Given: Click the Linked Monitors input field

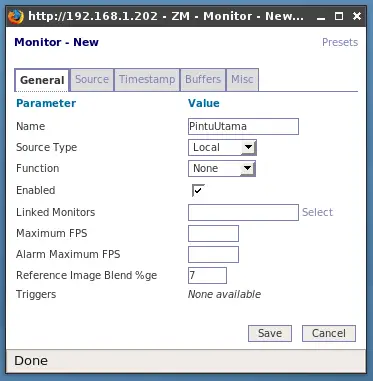Looking at the screenshot, I should 243,212.
